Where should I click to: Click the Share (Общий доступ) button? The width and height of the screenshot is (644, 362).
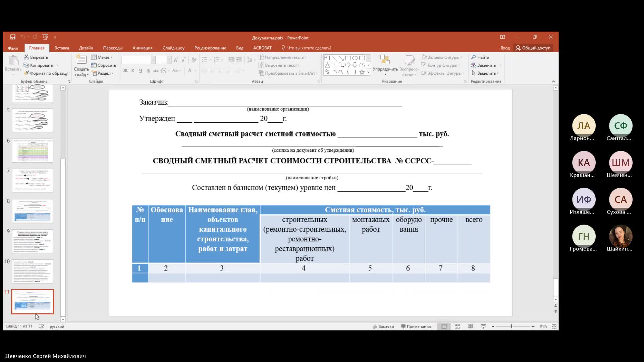[533, 48]
